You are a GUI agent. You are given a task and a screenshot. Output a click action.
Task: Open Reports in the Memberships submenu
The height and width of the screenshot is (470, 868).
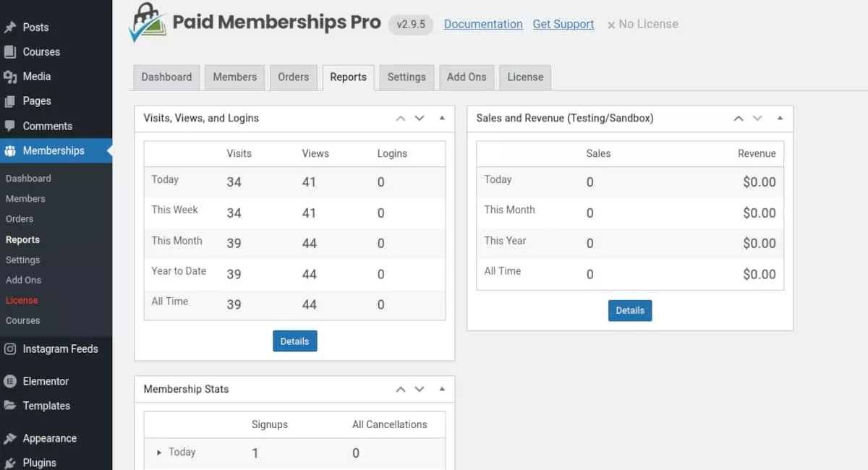(x=22, y=240)
